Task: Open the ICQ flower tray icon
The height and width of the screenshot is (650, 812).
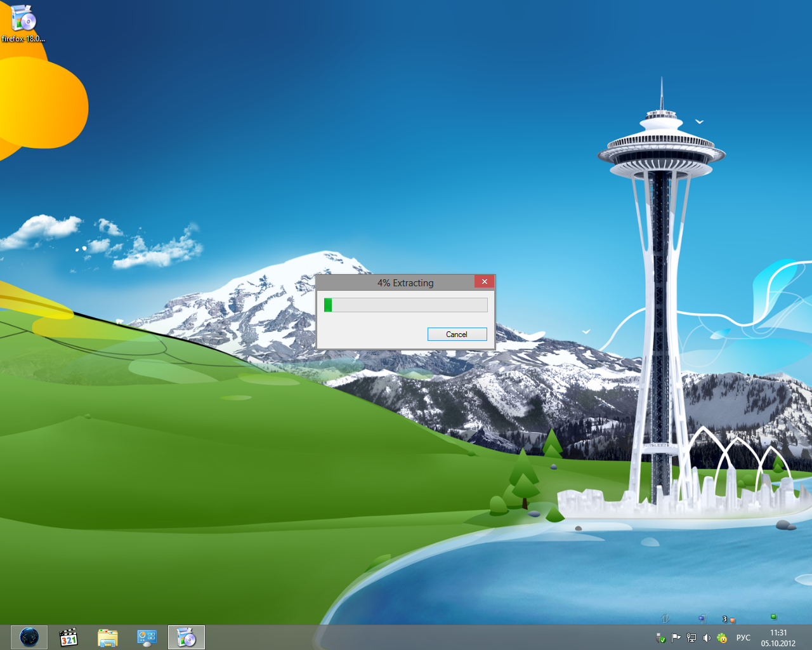Action: [x=722, y=638]
